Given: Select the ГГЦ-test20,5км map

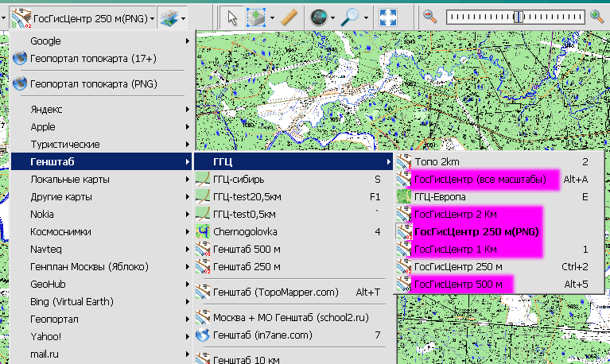Looking at the screenshot, I should 293,197.
